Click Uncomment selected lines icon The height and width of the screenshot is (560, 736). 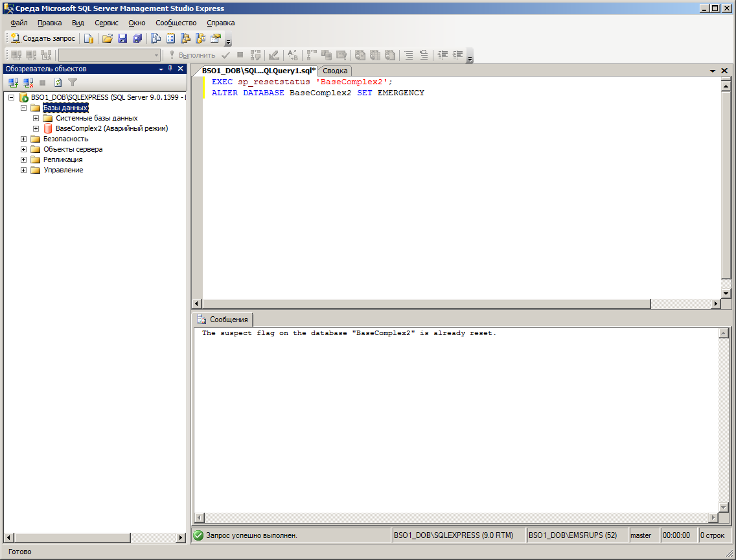424,55
